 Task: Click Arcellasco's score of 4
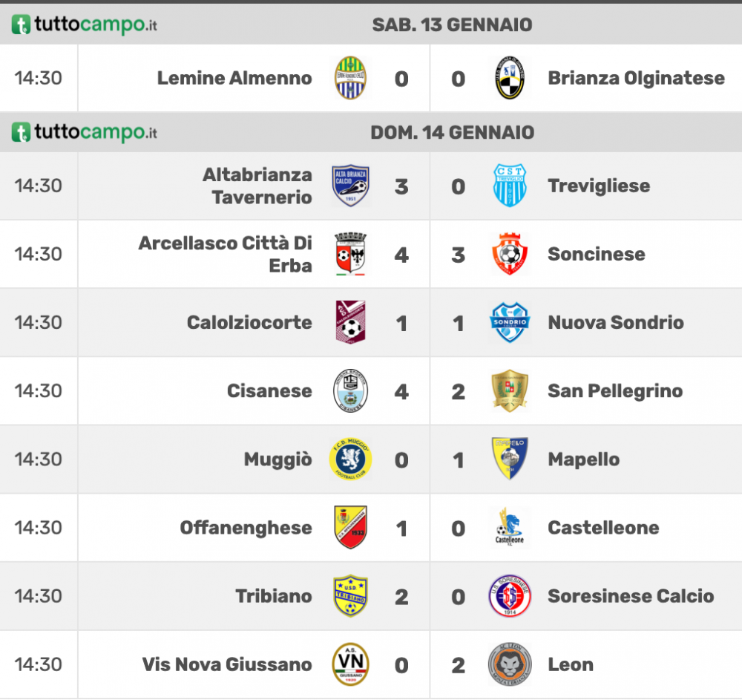(401, 255)
